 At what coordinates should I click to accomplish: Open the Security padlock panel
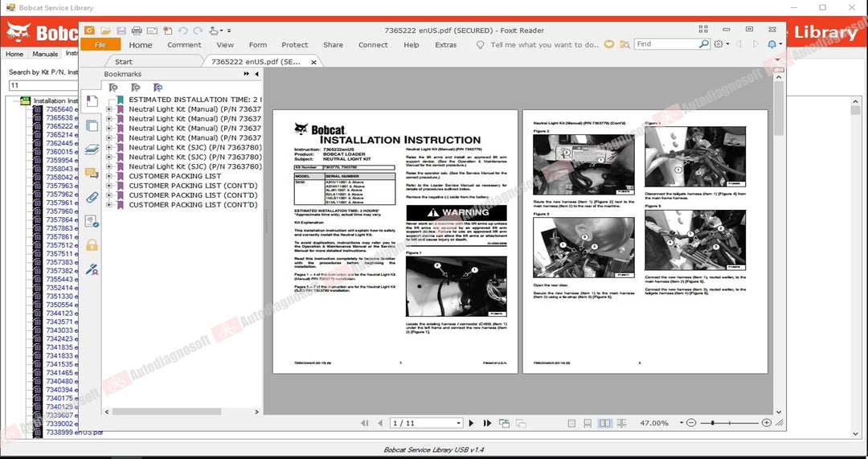pos(92,244)
